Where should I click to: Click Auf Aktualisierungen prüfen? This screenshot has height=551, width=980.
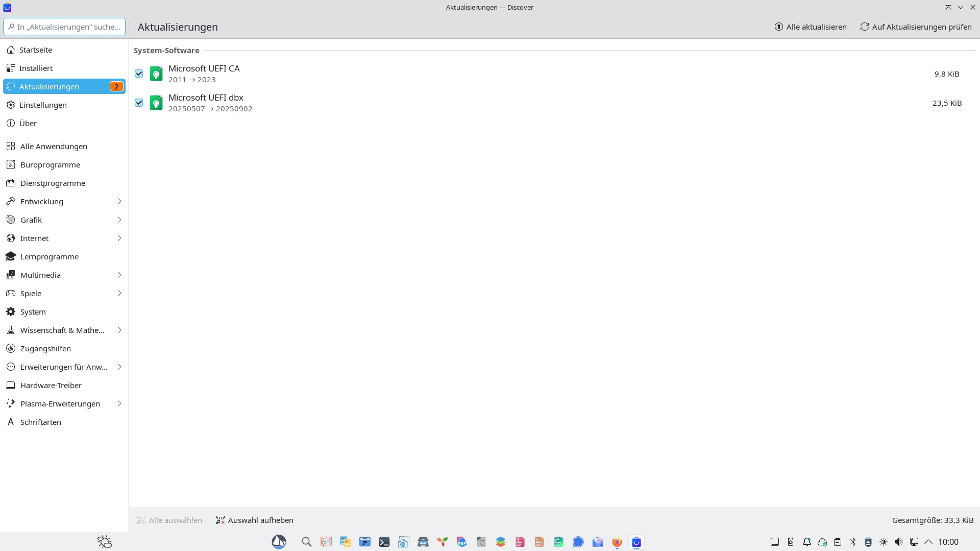(x=916, y=27)
